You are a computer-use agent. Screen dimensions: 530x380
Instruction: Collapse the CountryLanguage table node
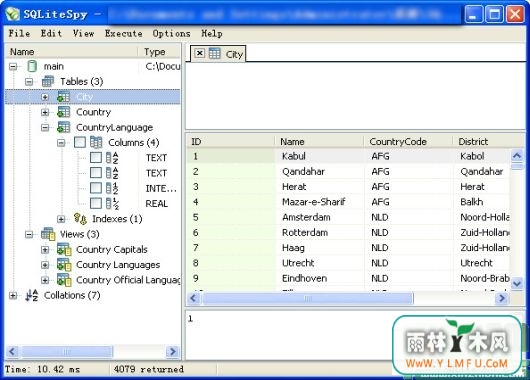[45, 127]
